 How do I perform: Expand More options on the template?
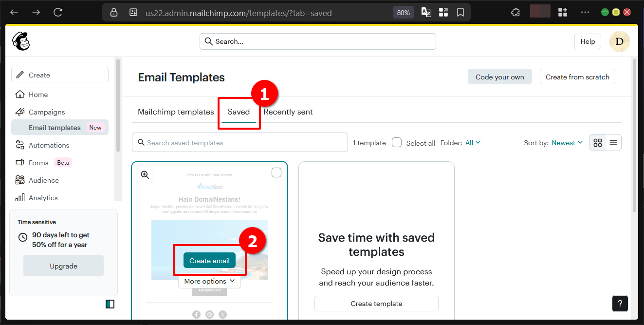coord(209,281)
